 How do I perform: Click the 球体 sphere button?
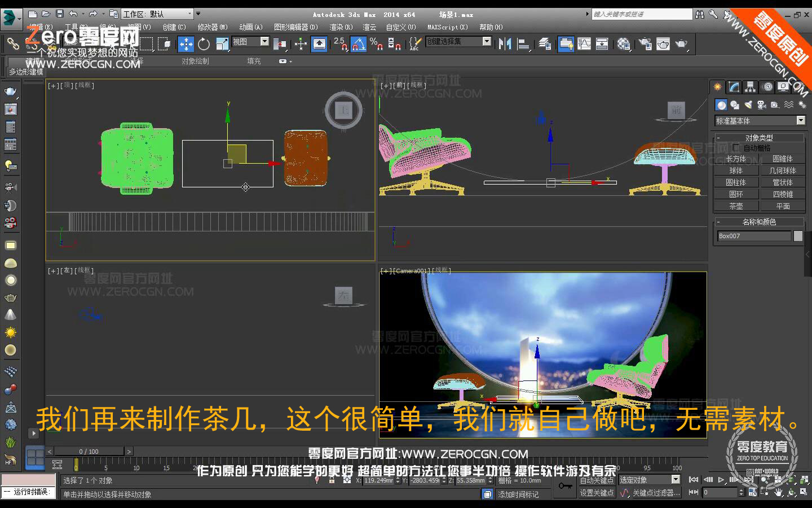736,170
